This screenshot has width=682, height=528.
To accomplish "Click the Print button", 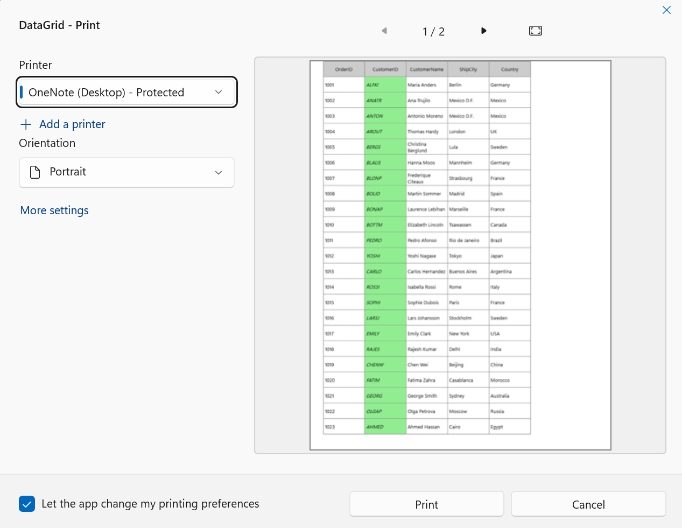I will [426, 505].
